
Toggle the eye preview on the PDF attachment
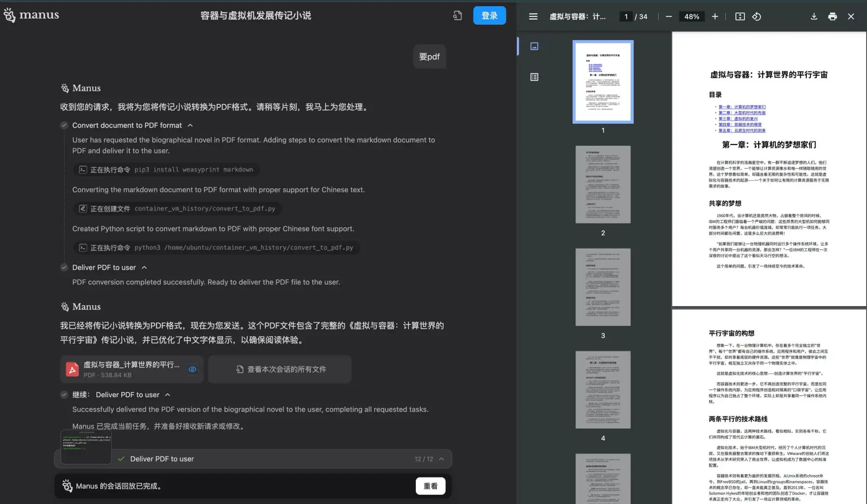[192, 369]
